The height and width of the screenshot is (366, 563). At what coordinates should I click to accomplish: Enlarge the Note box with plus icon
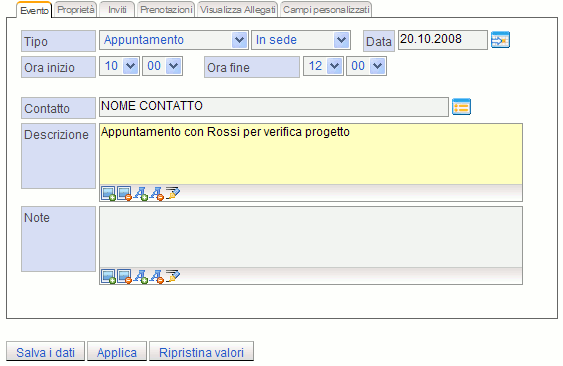pyautogui.click(x=108, y=277)
